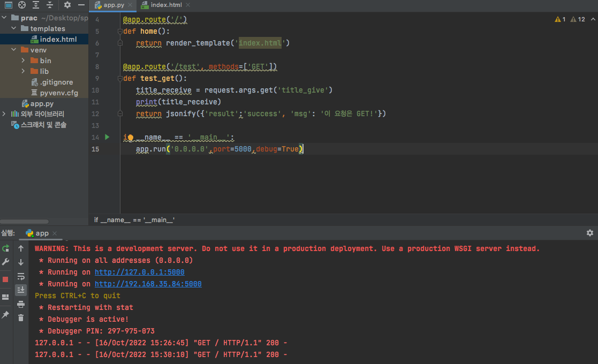The height and width of the screenshot is (364, 598).
Task: Click on jsonify in line 12
Action: (181, 113)
